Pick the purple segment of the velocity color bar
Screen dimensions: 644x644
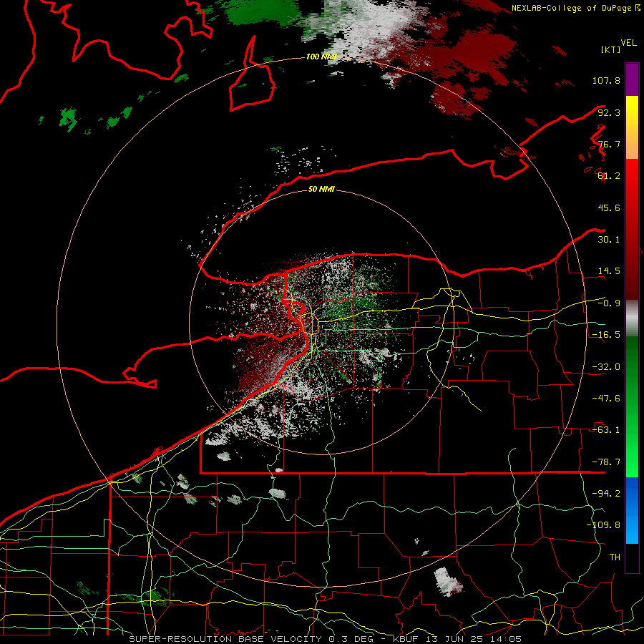pos(632,79)
